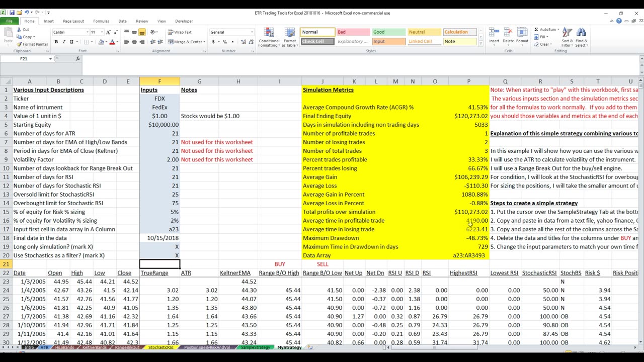Toggle the highlighted Bottom Align button
The image size is (644, 362).
click(142, 32)
